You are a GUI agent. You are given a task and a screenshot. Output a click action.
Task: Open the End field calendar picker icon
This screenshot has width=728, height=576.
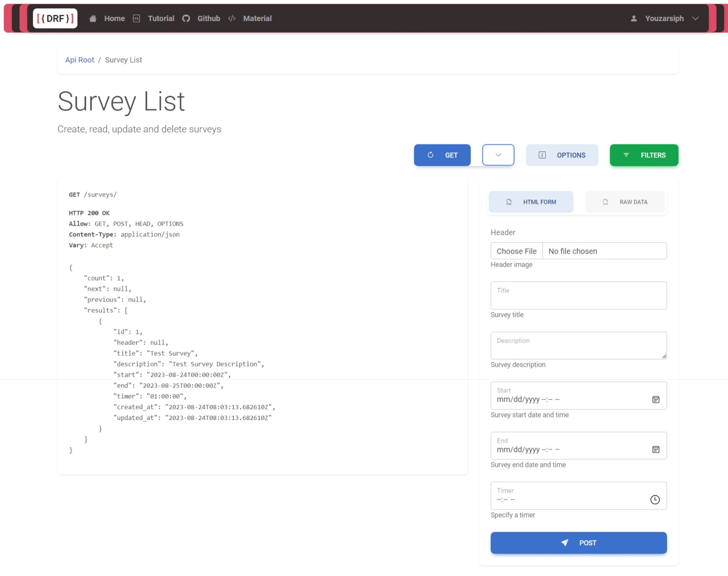[x=655, y=450]
